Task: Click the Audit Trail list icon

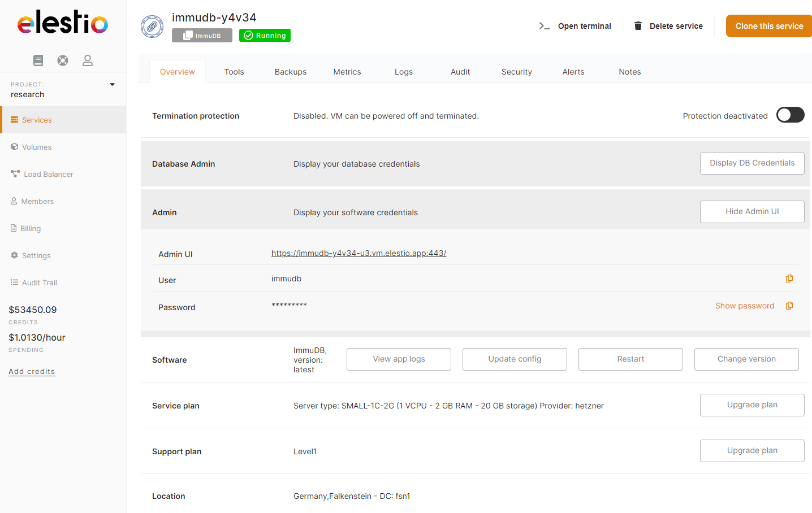Action: click(15, 282)
